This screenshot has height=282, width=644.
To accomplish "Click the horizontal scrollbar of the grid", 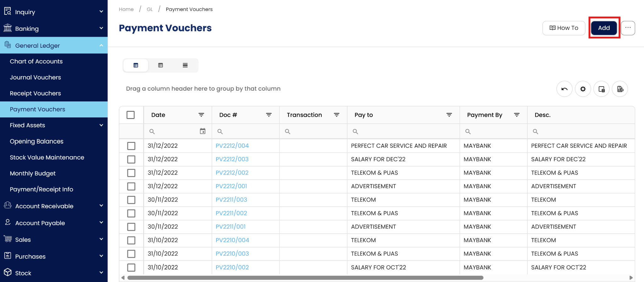I will tap(305, 278).
